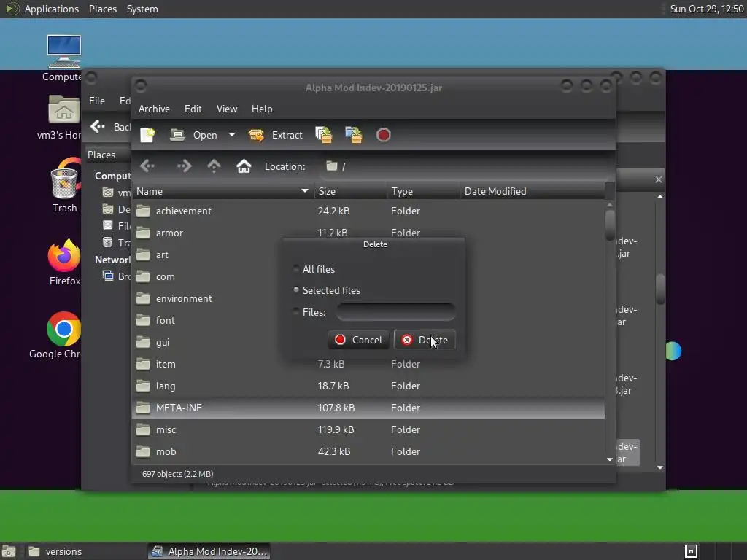This screenshot has width=747, height=560.
Task: Click the add files toolbar icon
Action: tap(324, 135)
